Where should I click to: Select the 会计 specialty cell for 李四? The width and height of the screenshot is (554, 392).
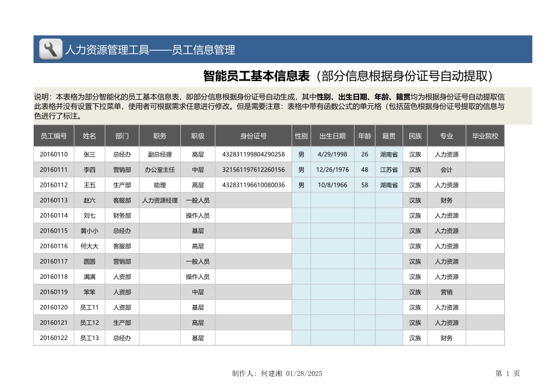447,170
